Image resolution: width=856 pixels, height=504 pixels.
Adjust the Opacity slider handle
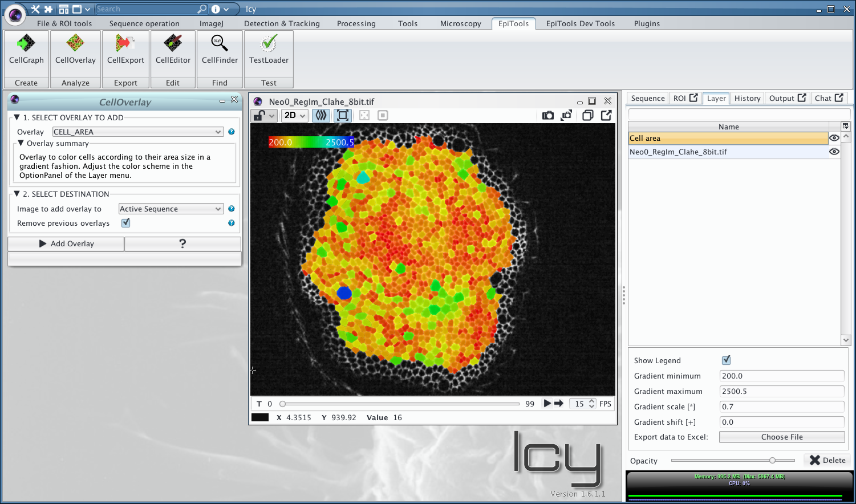point(772,460)
